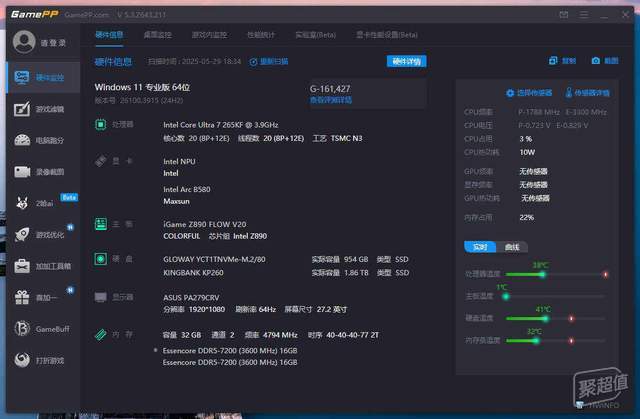This screenshot has height=419, width=640.
Task: Open the 电脑跑分 benchmark gauge icon
Action: click(22, 140)
